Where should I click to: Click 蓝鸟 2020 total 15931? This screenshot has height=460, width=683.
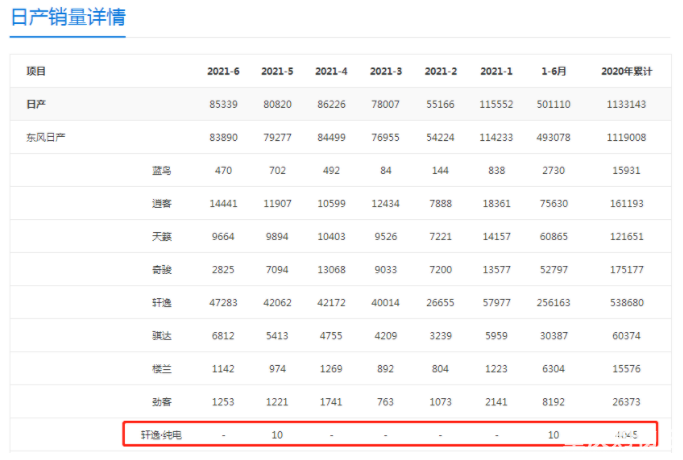[x=626, y=170]
